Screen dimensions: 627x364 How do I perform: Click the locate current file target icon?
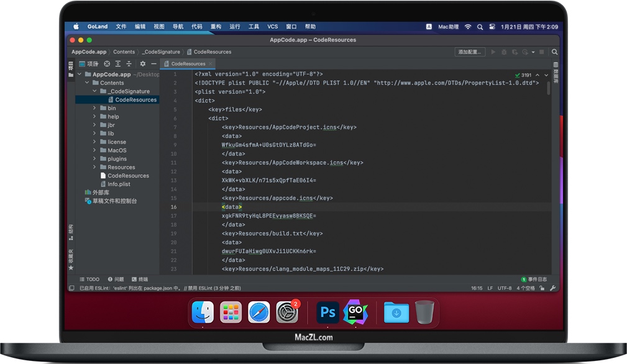coord(107,63)
